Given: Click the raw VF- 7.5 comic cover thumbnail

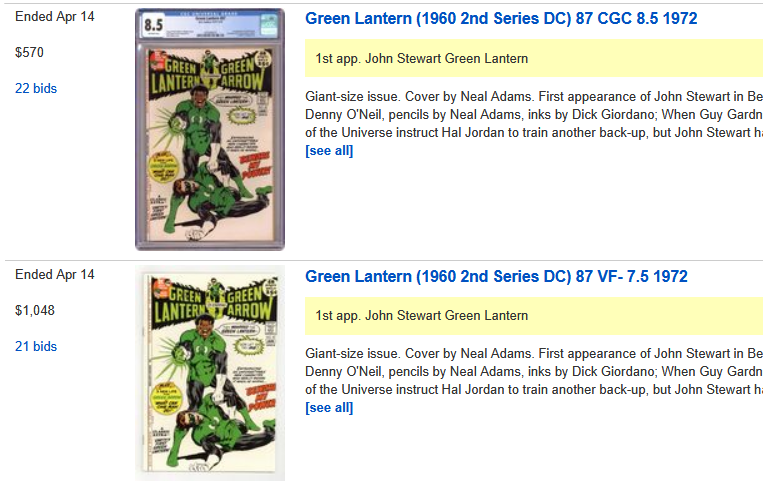Looking at the screenshot, I should point(210,375).
